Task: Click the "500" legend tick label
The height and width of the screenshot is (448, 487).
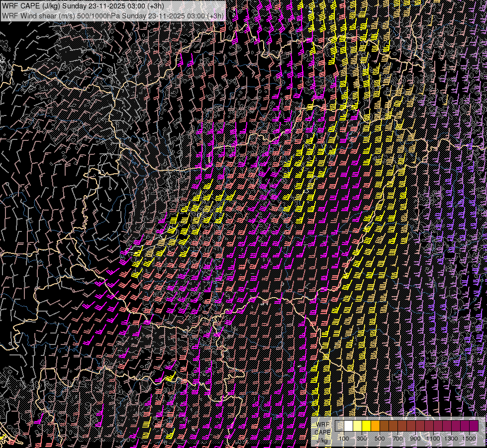Action: coord(380,439)
